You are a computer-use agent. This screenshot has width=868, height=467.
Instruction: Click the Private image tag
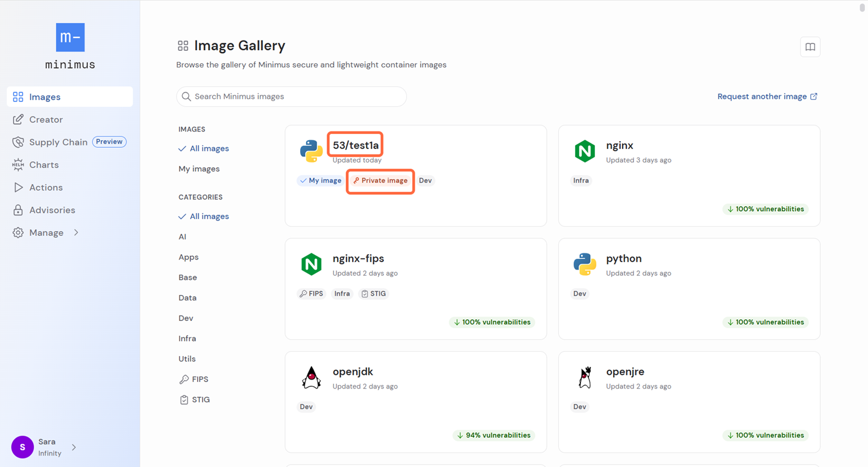380,180
